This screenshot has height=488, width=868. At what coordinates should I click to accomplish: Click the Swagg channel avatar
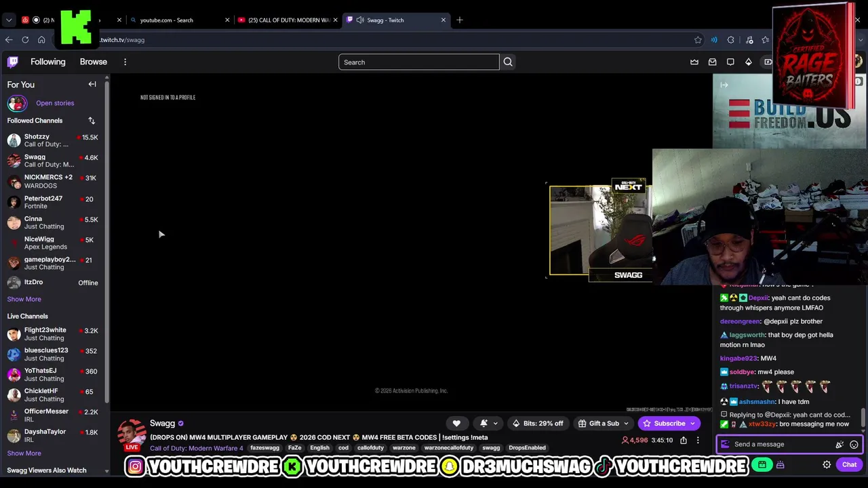click(132, 434)
